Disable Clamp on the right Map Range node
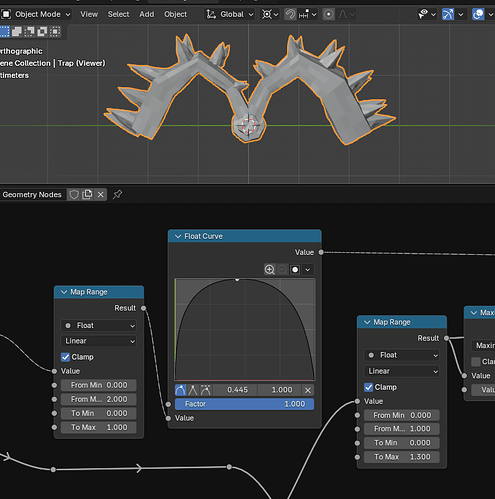Viewport: 495px width, 499px height. (x=369, y=387)
